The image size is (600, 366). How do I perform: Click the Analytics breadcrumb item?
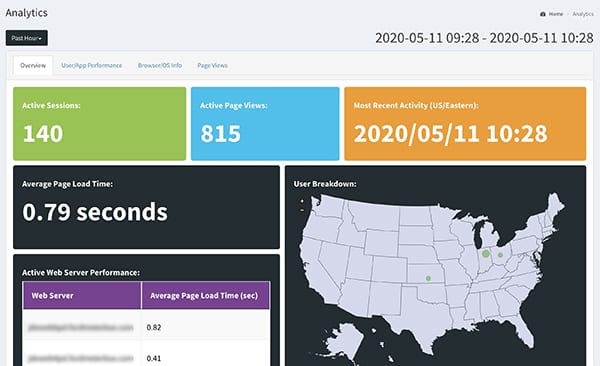[583, 14]
